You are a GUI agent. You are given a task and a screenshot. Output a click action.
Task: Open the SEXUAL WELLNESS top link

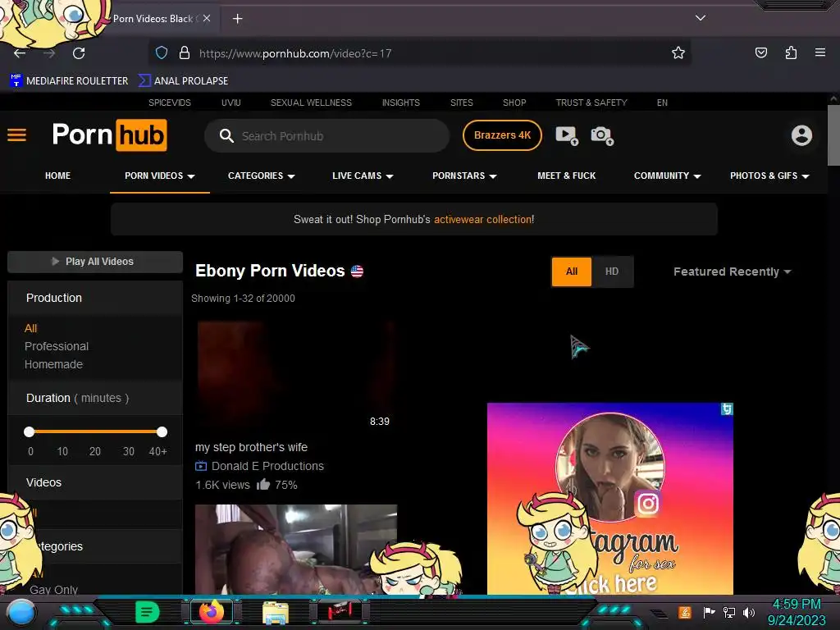[x=311, y=103]
